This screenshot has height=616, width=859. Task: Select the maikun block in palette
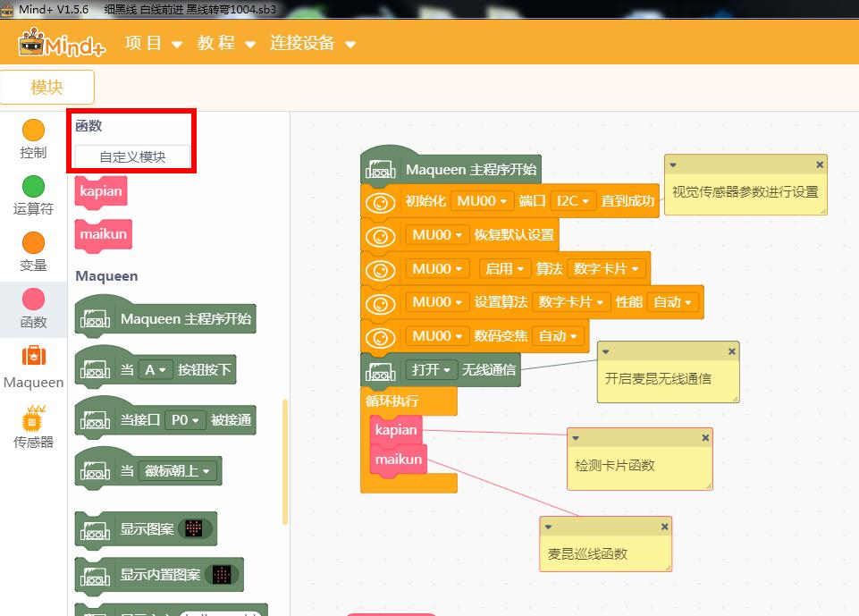[x=104, y=235]
